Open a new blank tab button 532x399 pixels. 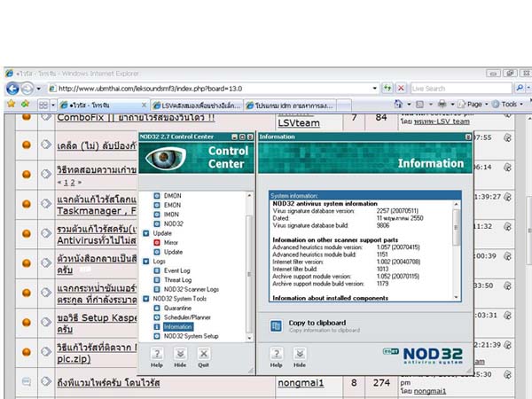[x=344, y=106]
